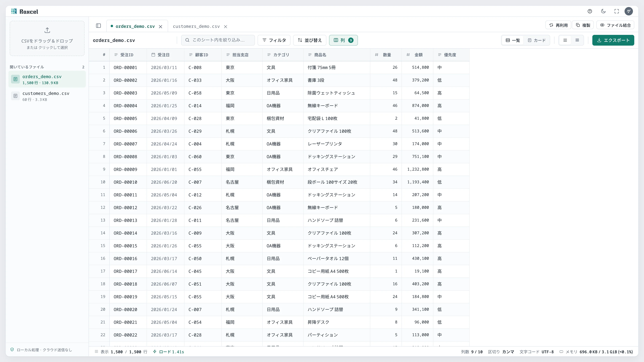This screenshot has width=644, height=362.
Task: Select cell 段ボール 100サイズ 20枚
Action: (337, 182)
